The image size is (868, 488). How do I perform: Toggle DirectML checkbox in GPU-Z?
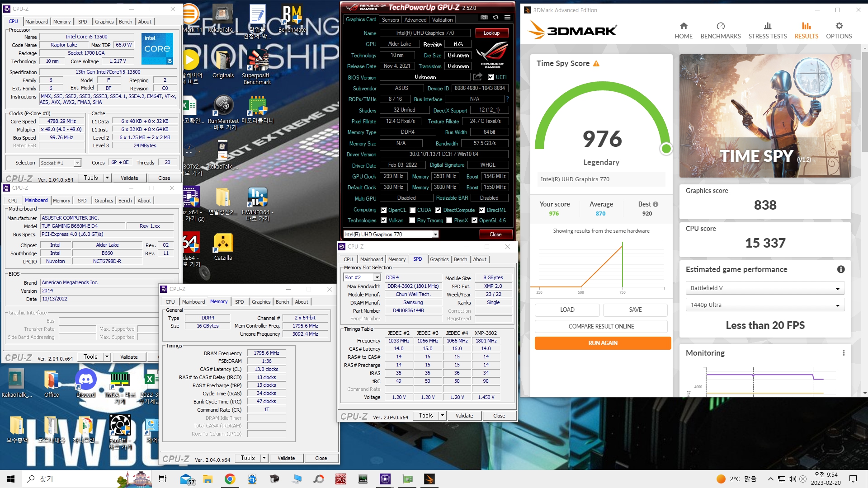481,210
